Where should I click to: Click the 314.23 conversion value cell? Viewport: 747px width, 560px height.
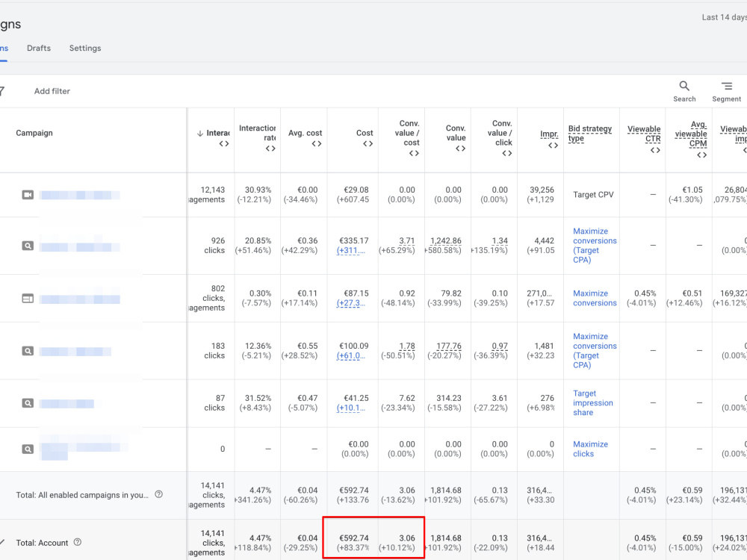point(449,398)
